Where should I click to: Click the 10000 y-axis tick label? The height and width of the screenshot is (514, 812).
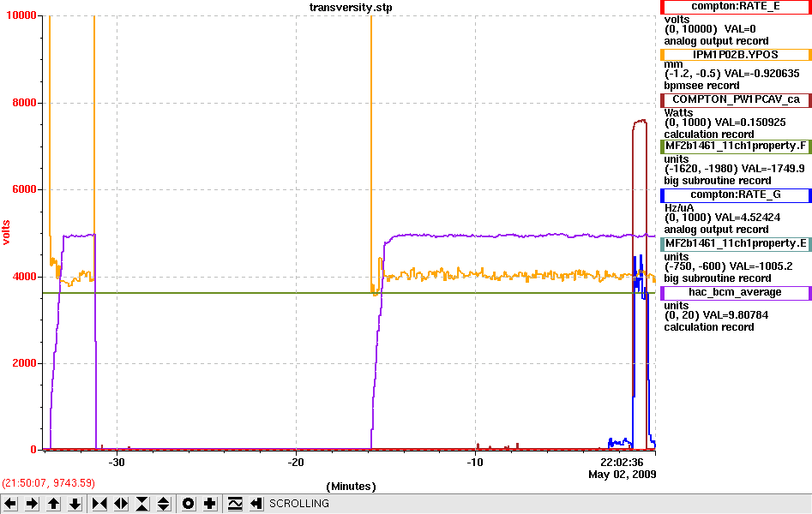(x=21, y=15)
